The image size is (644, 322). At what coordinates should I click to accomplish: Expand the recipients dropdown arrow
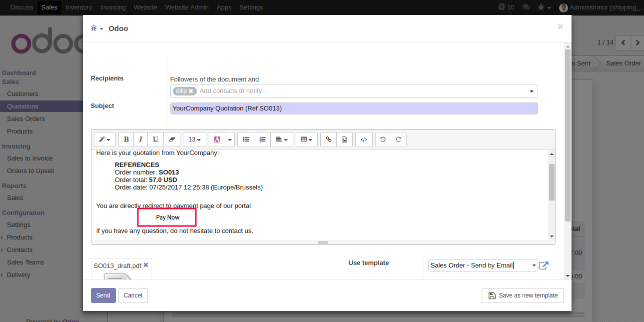coord(532,91)
